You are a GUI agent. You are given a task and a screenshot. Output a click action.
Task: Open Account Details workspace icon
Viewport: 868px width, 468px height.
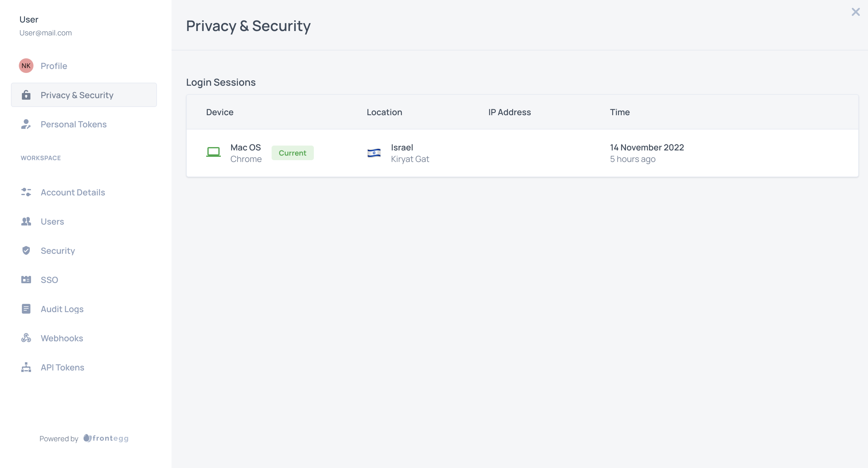tap(26, 192)
